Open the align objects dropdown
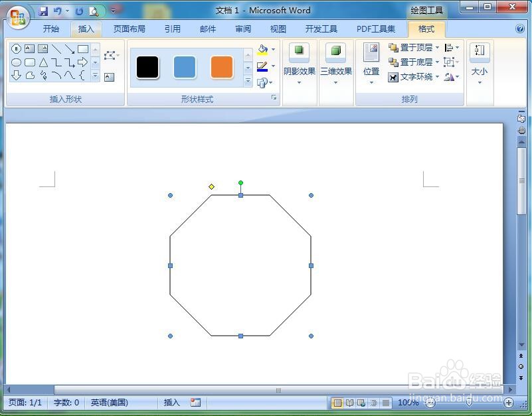Viewport: 532px width, 416px height. 452,48
